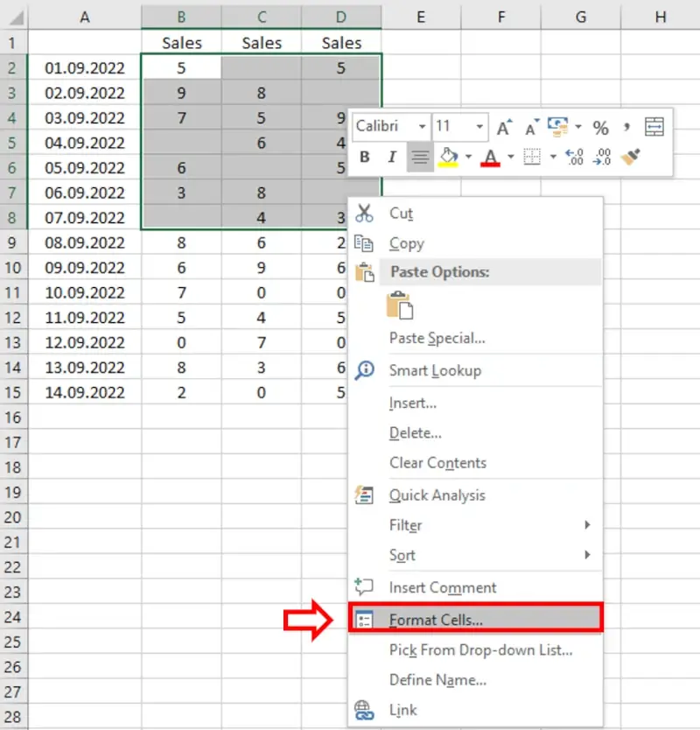Image resolution: width=700 pixels, height=730 pixels.
Task: Apply Percent Style to selected cells
Action: tap(600, 128)
